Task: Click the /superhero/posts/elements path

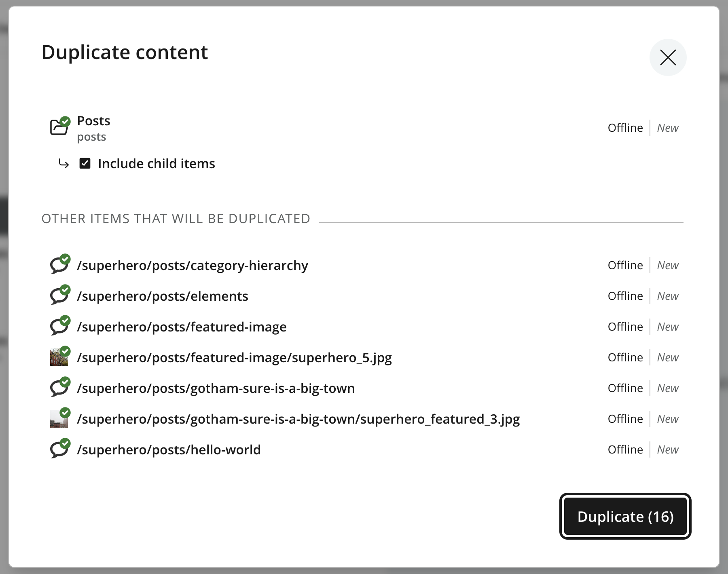Action: pyautogui.click(x=163, y=296)
